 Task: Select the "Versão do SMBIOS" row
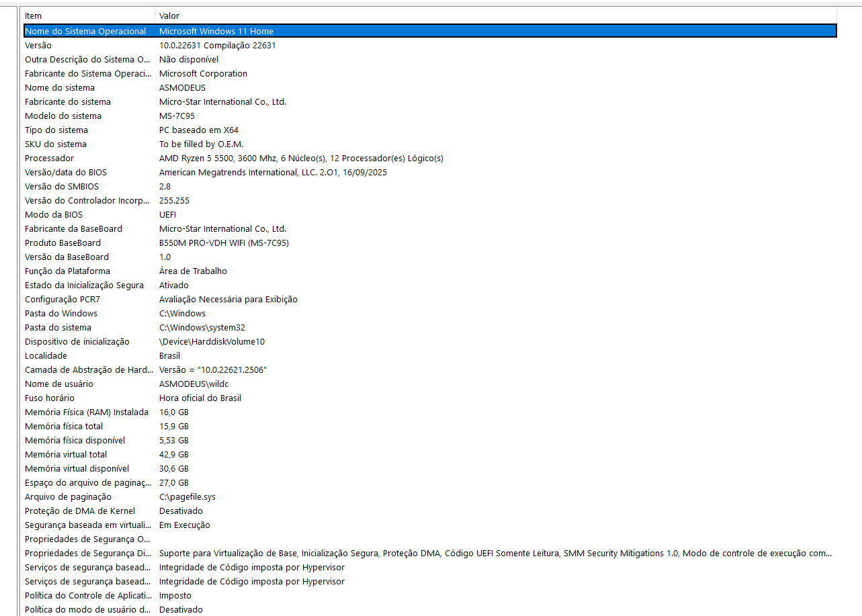(430, 186)
